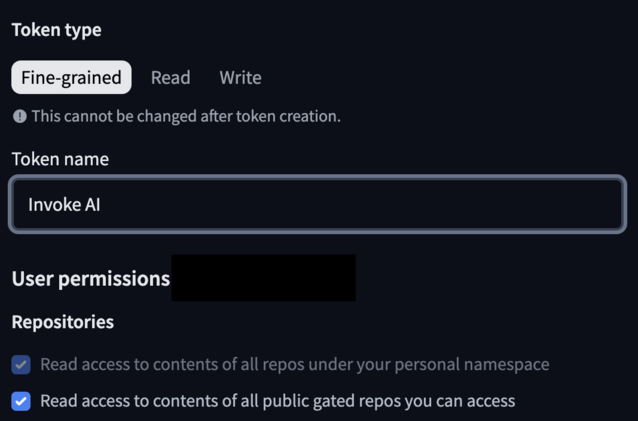
Task: Toggle personal namespace repos read checkbox
Action: pos(21,365)
